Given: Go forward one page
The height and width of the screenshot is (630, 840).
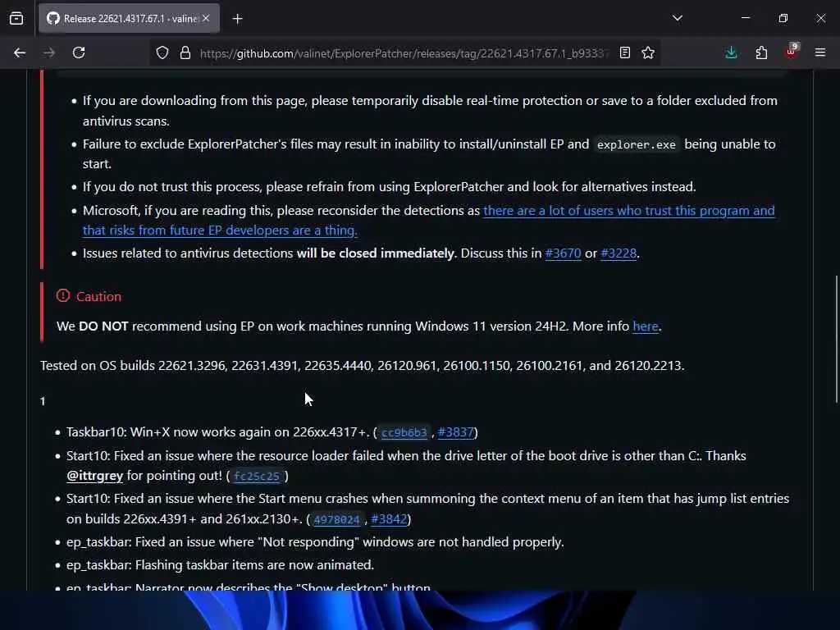Looking at the screenshot, I should [x=48, y=52].
